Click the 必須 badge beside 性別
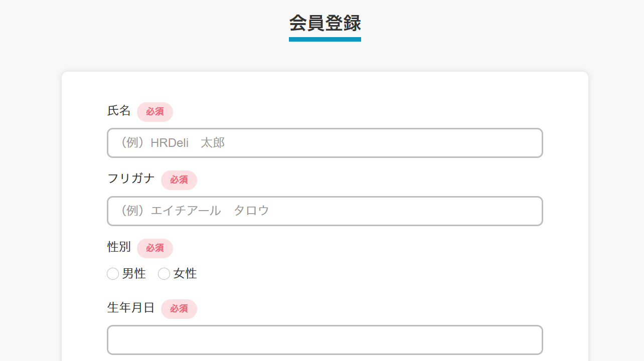This screenshot has height=361, width=644. click(155, 248)
